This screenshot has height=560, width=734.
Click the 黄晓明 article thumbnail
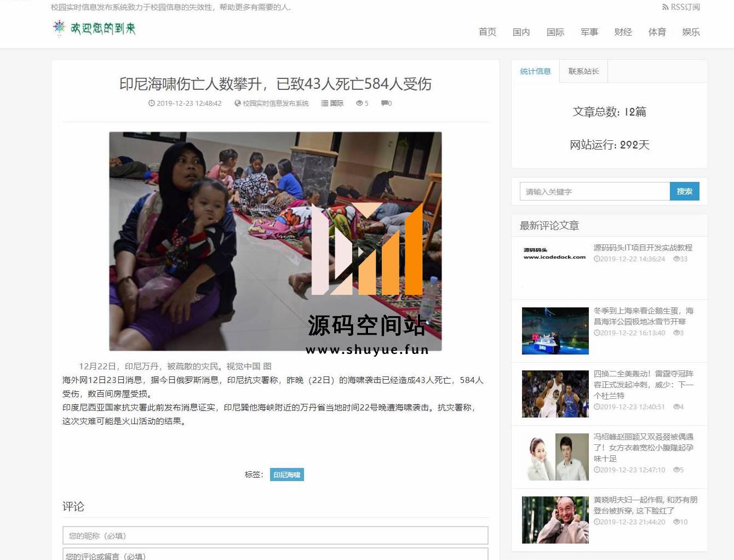[x=555, y=520]
